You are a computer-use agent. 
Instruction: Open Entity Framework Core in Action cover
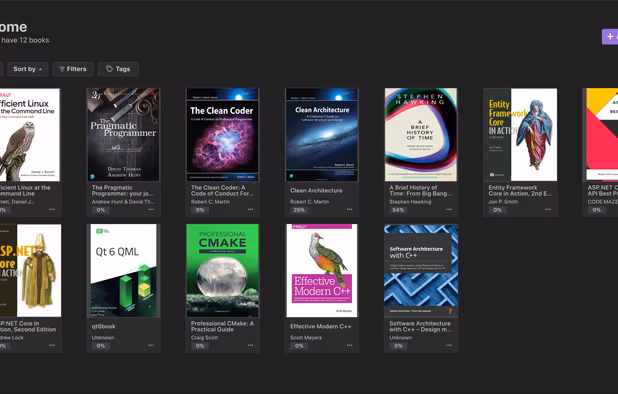click(x=520, y=135)
